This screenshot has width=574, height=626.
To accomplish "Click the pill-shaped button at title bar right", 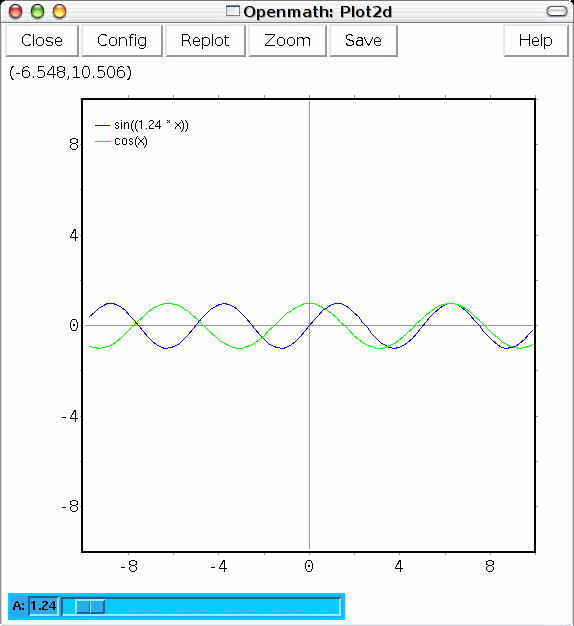I will pos(556,11).
